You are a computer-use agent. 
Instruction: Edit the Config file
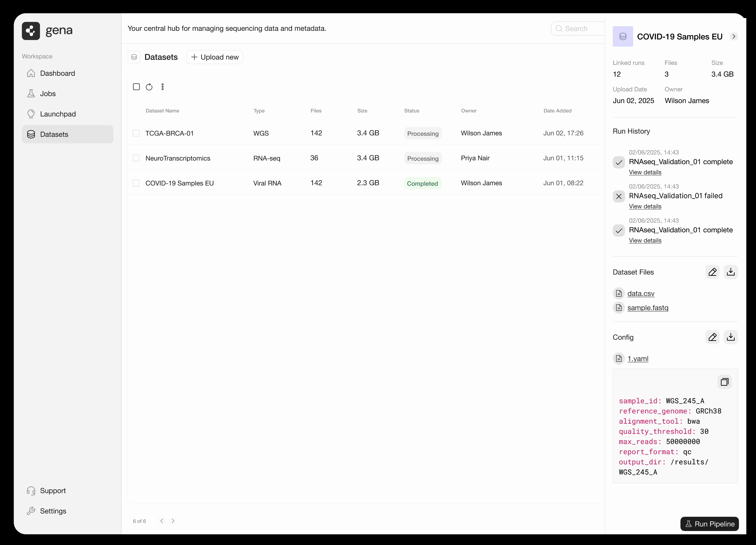713,337
